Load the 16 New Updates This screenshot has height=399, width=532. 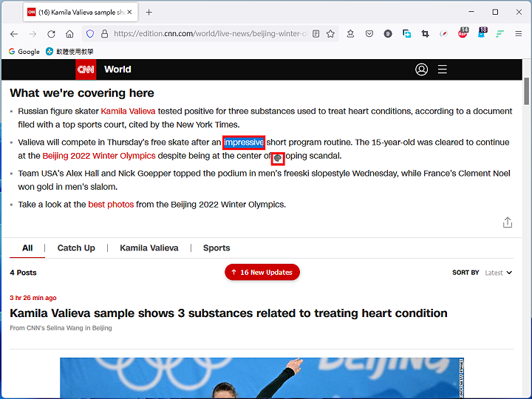point(262,272)
